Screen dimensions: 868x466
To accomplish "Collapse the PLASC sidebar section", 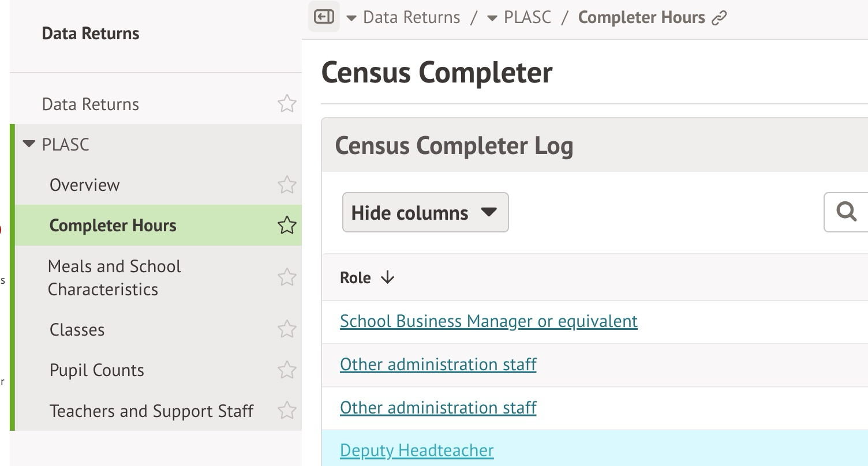I will click(29, 144).
